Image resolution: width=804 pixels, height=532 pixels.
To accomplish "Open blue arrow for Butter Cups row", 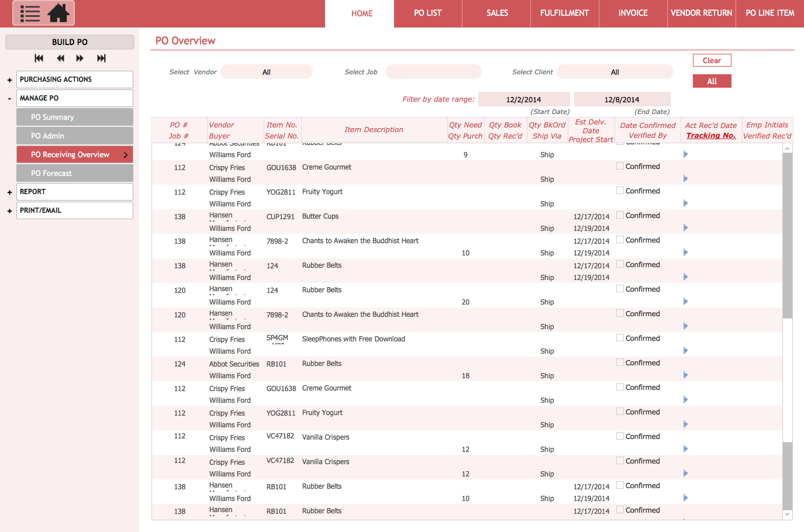I will point(685,228).
